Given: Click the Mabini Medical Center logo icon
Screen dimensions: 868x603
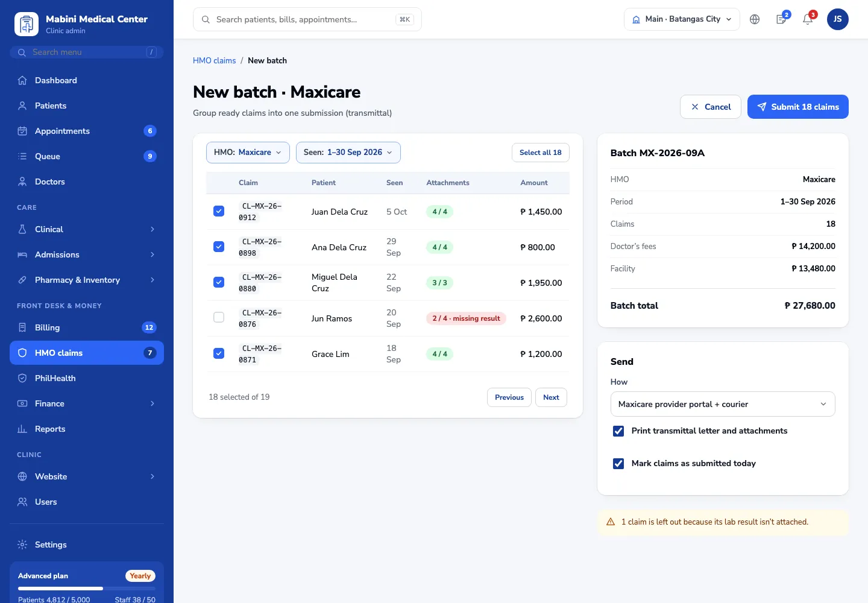Looking at the screenshot, I should tap(27, 24).
